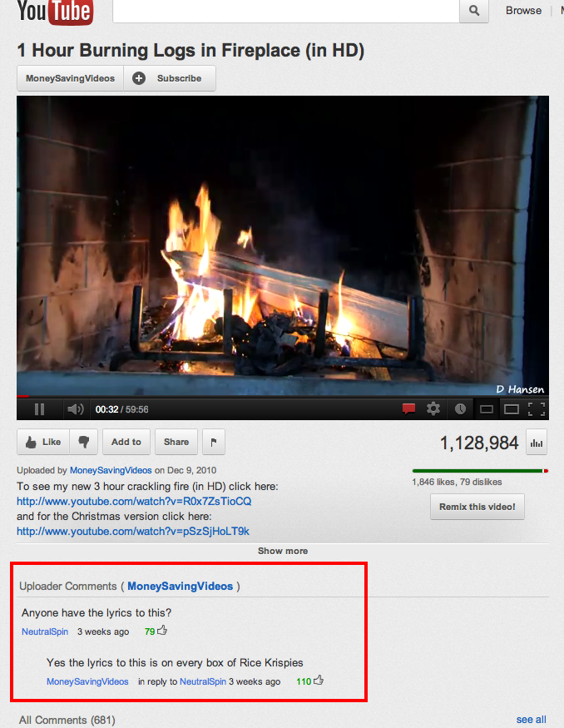Flag this video as inappropriate
This screenshot has height=728, width=564.
(214, 442)
